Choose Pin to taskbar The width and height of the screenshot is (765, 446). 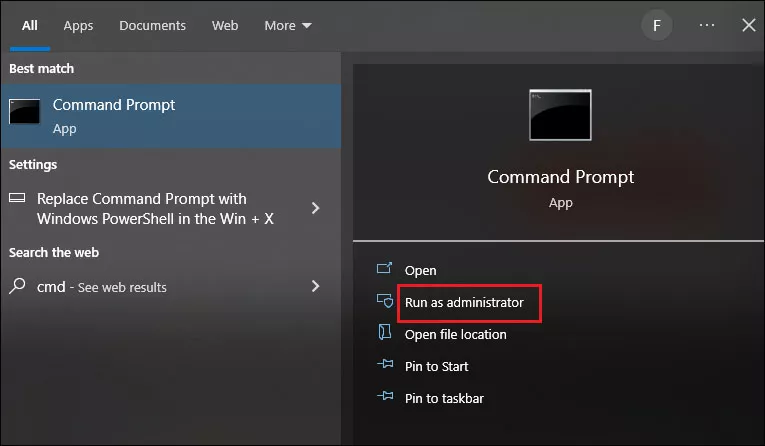444,398
